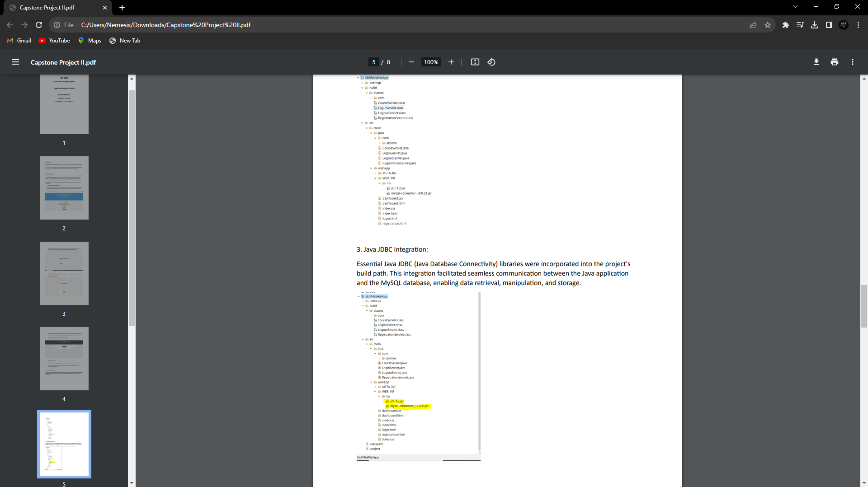This screenshot has height=487, width=868.
Task: Select the page 3 thumbnail
Action: pos(64,273)
